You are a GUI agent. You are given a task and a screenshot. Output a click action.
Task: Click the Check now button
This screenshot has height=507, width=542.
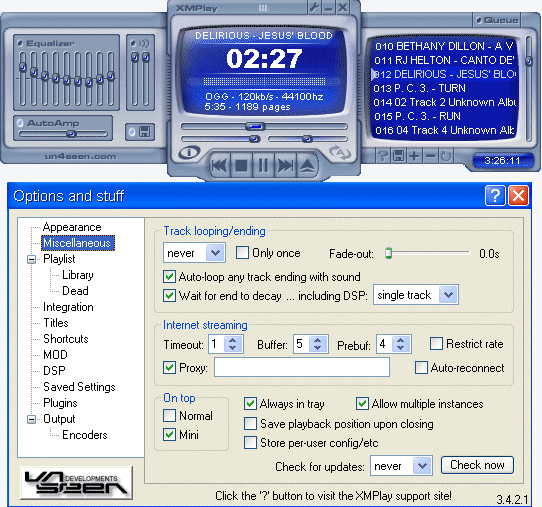click(477, 465)
